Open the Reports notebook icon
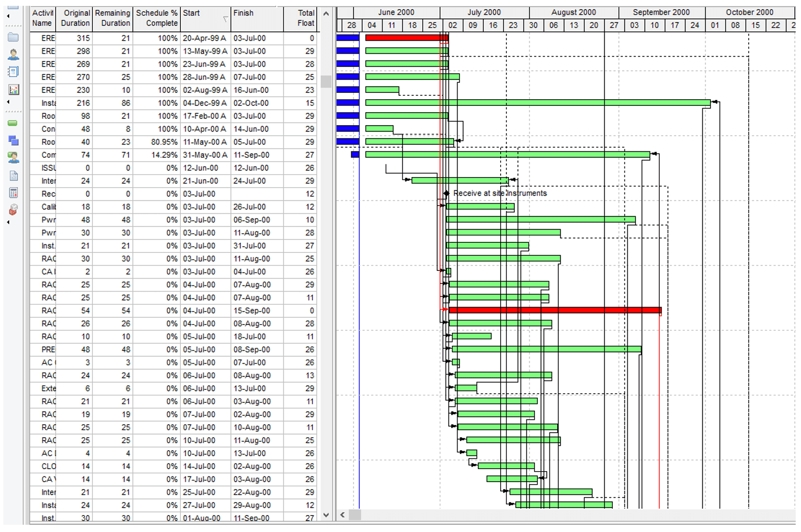801x532 pixels. 13,72
